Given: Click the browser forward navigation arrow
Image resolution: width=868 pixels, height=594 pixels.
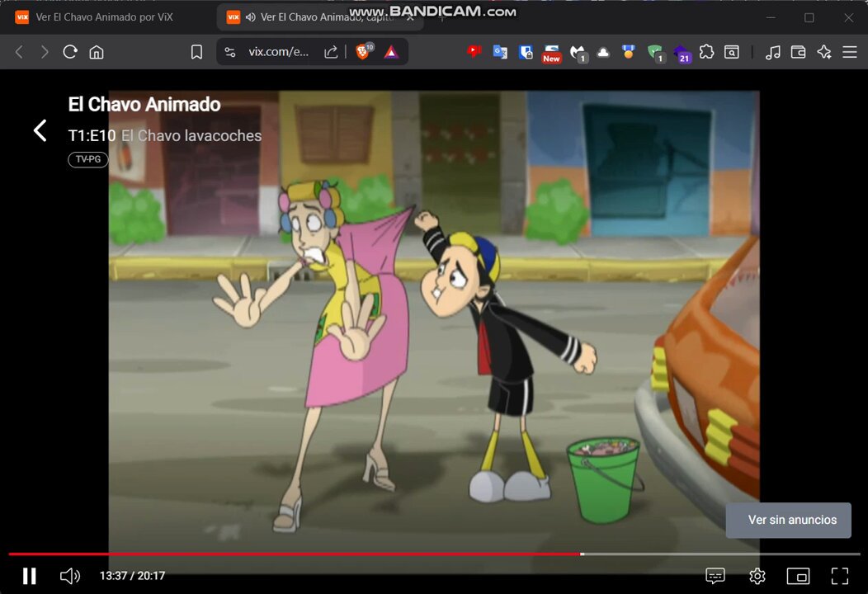Looking at the screenshot, I should (x=45, y=52).
